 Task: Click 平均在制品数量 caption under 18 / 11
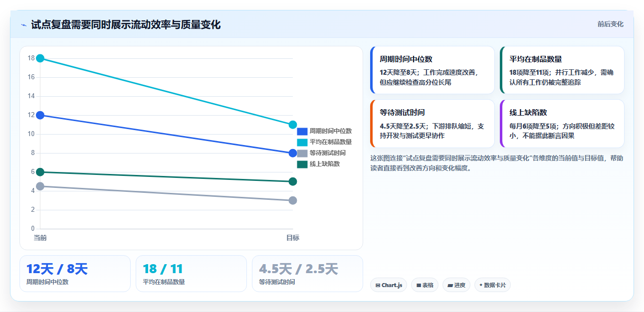(164, 282)
